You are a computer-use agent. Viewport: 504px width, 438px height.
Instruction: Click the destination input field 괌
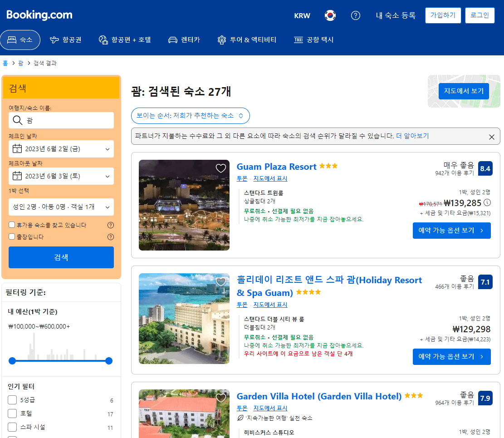point(61,120)
